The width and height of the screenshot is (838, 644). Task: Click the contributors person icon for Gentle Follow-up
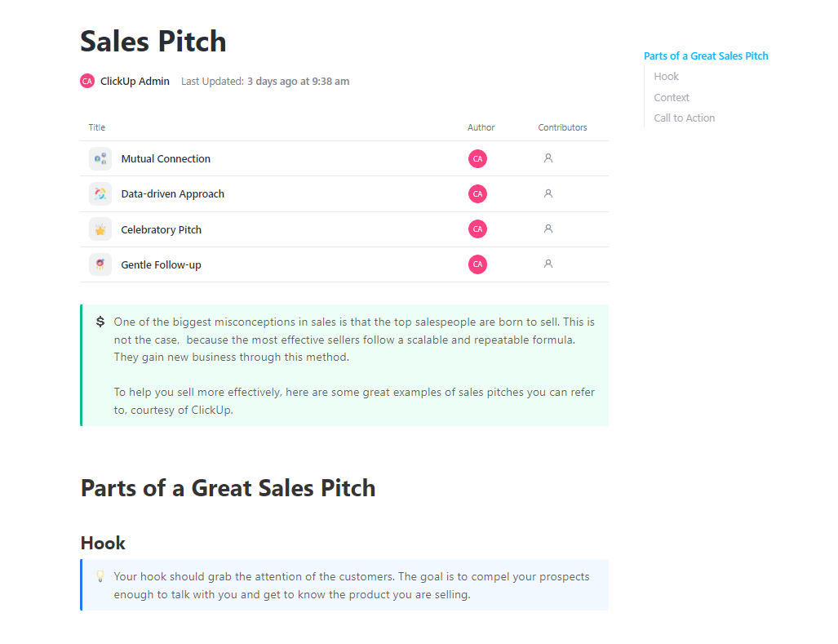pos(548,264)
